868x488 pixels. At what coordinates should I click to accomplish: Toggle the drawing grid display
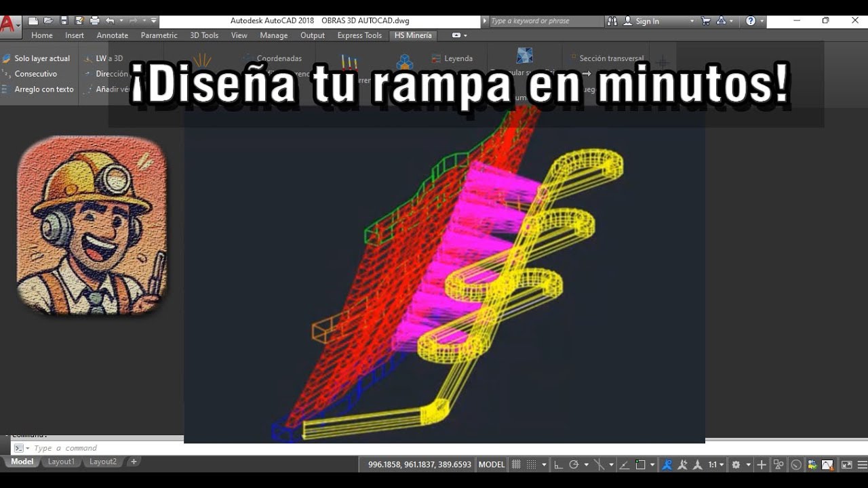516,465
